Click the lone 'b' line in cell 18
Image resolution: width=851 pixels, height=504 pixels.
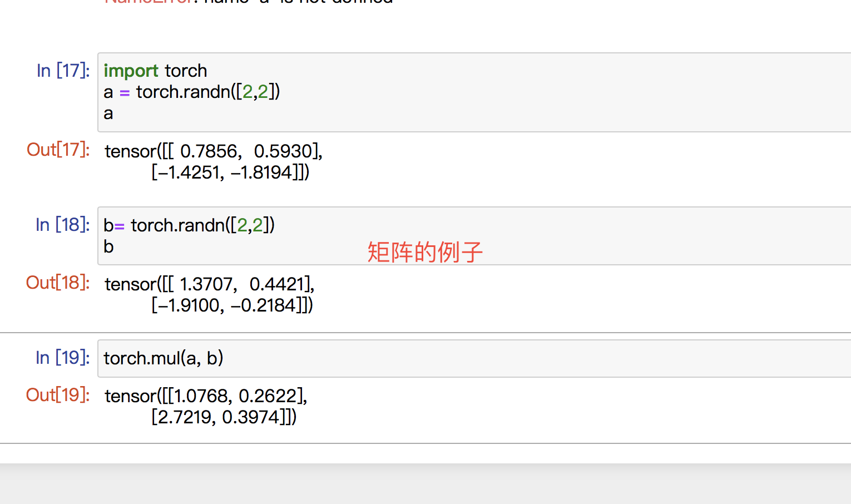(x=108, y=246)
